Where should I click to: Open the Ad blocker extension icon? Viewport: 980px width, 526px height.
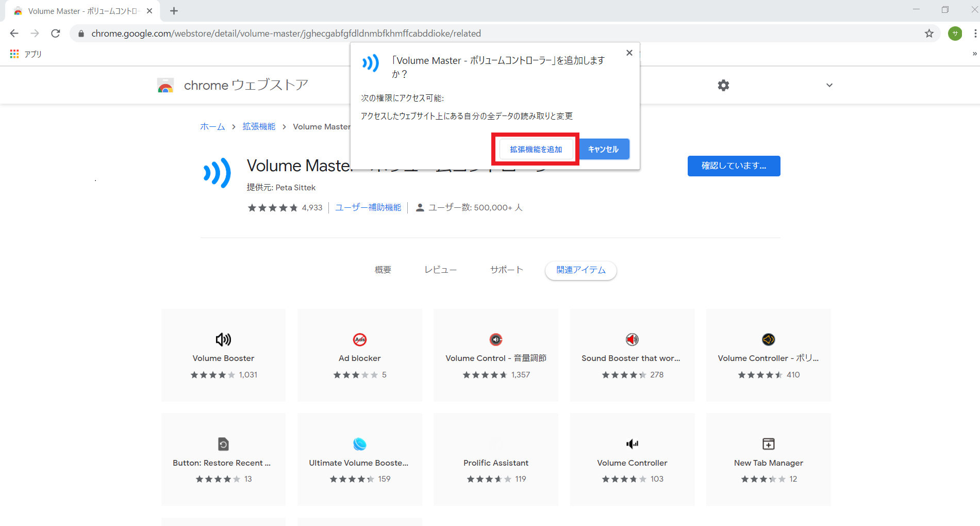coord(359,339)
